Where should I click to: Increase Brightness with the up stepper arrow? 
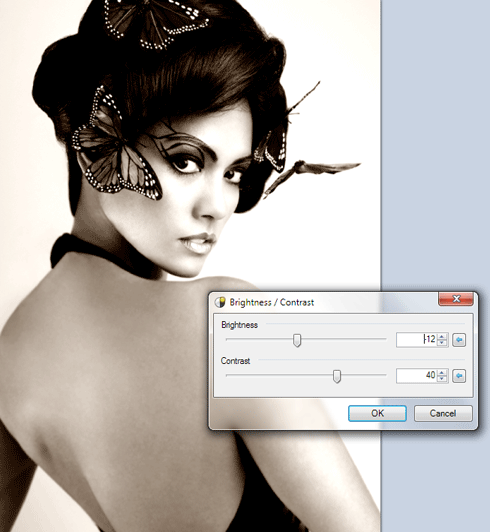pyautogui.click(x=442, y=337)
